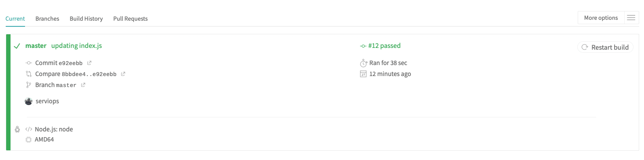Click the serviops avatar image
The height and width of the screenshot is (160, 644).
pos(29,101)
